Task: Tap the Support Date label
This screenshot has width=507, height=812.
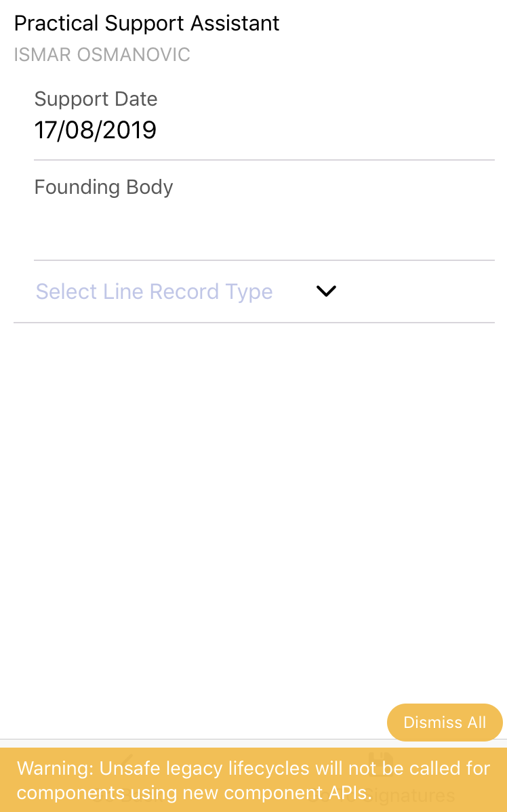Action: tap(96, 98)
